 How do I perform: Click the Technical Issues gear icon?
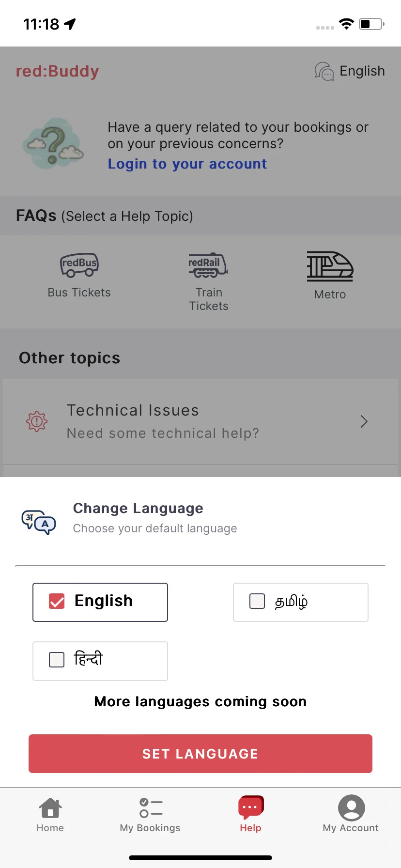click(37, 421)
